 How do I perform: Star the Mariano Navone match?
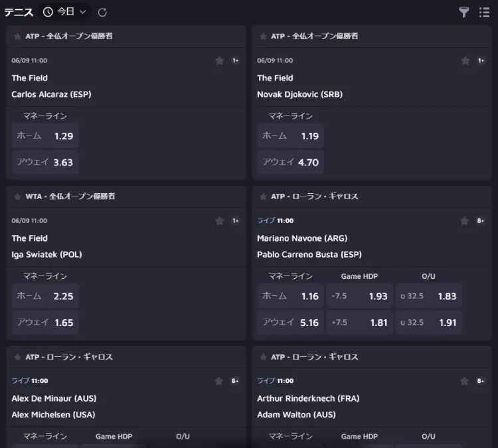point(464,220)
